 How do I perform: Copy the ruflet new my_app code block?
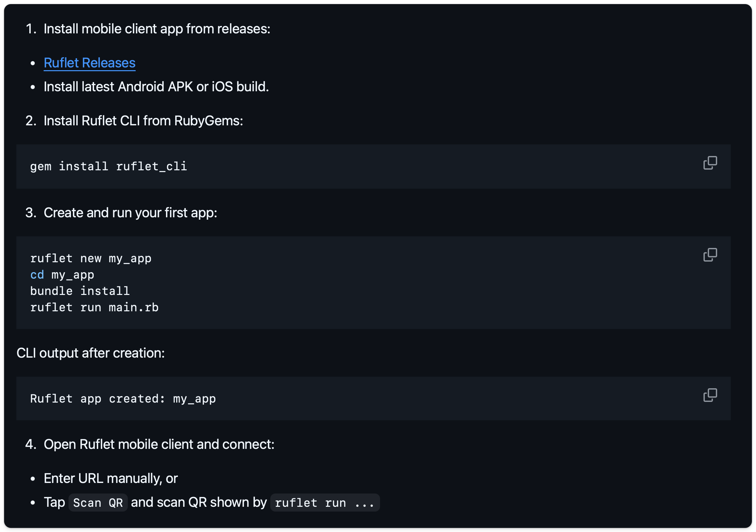pos(710,255)
